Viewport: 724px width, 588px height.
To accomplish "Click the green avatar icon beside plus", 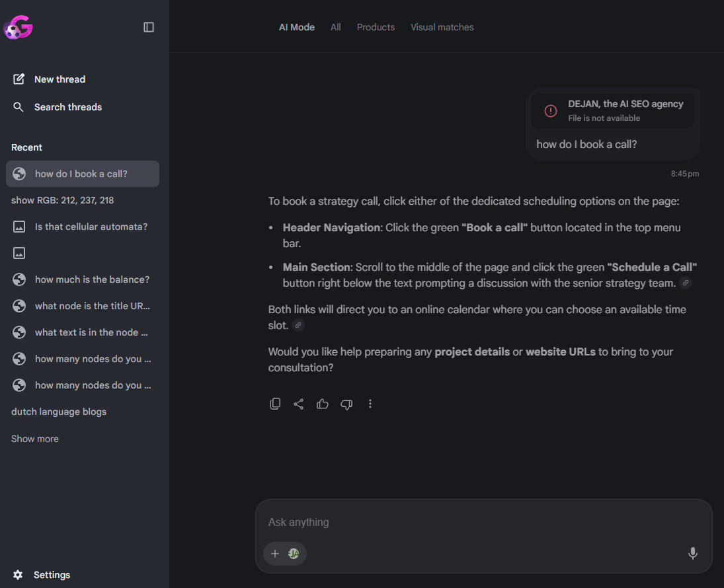I will pyautogui.click(x=294, y=554).
